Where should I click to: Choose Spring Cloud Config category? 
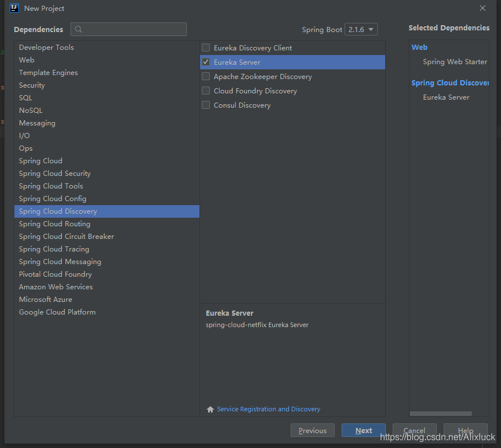107,199
